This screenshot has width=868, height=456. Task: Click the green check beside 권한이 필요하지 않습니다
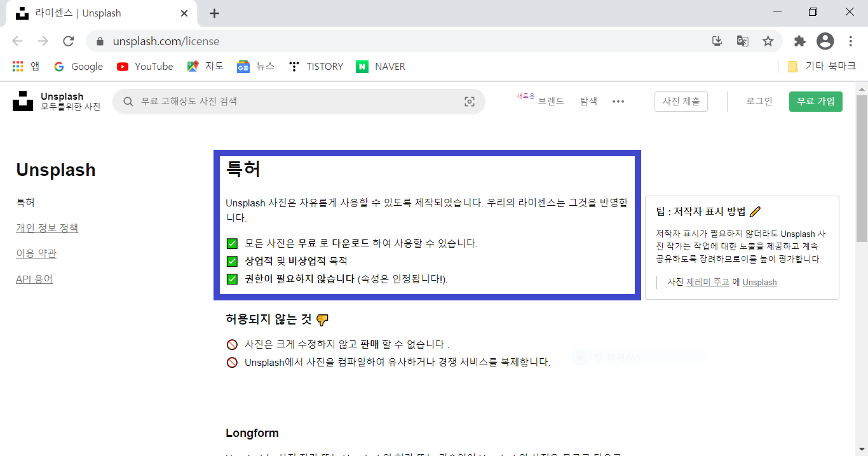(x=232, y=279)
